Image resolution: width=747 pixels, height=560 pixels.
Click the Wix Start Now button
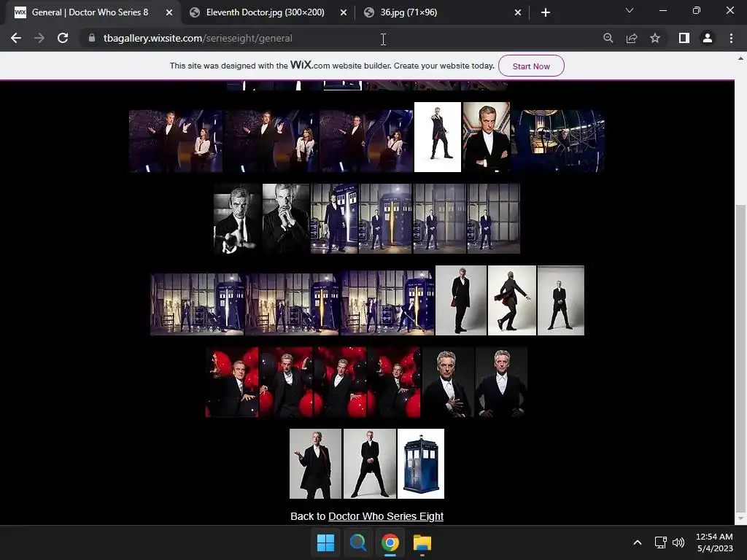click(531, 66)
